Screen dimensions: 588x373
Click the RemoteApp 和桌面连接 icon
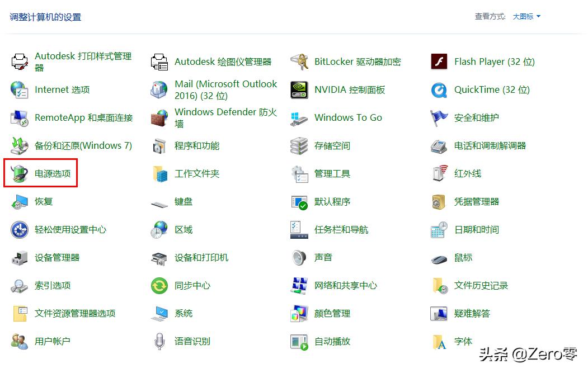click(x=20, y=117)
